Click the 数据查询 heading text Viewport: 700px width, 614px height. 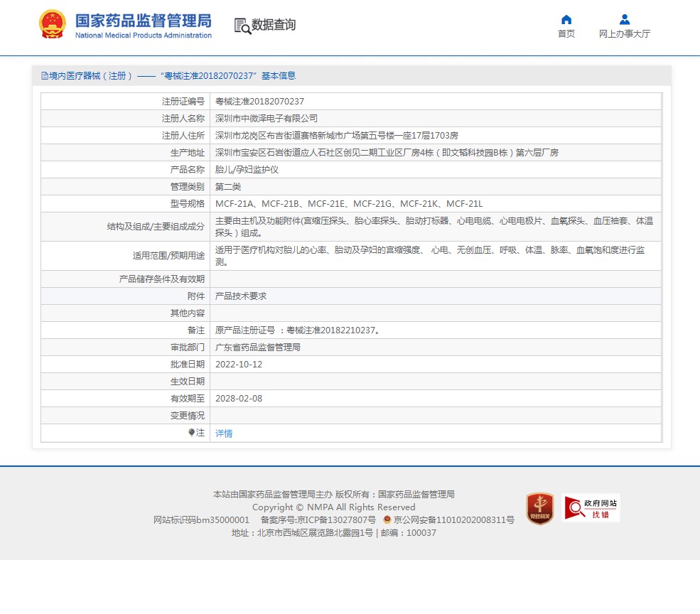pos(274,25)
